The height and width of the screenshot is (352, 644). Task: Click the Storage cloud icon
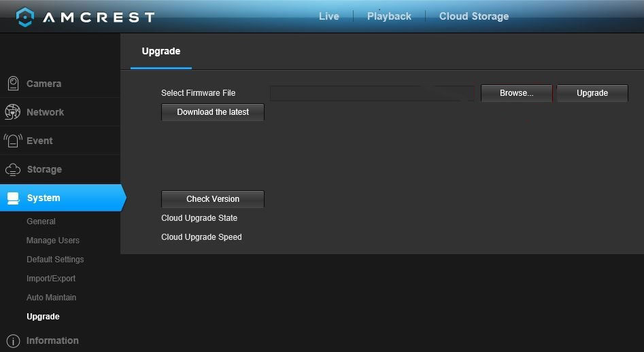pyautogui.click(x=13, y=169)
